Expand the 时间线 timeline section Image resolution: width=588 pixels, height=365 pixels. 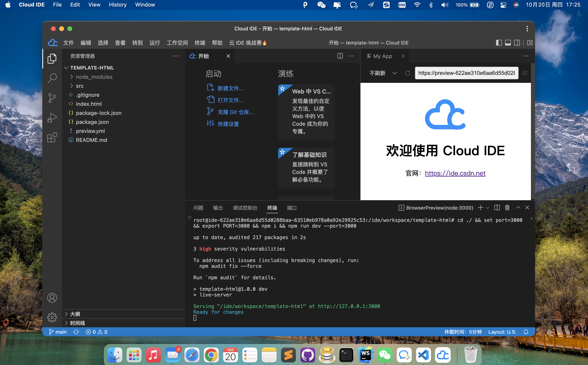coord(77,323)
